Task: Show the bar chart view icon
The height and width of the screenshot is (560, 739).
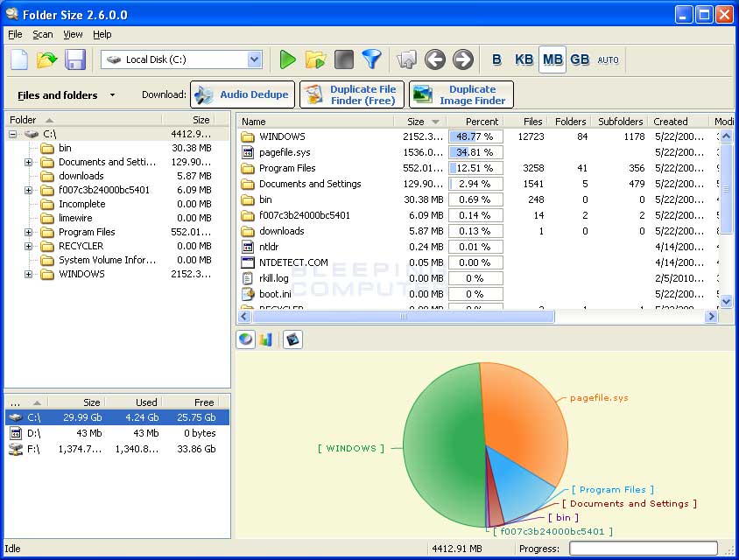Action: (x=266, y=339)
